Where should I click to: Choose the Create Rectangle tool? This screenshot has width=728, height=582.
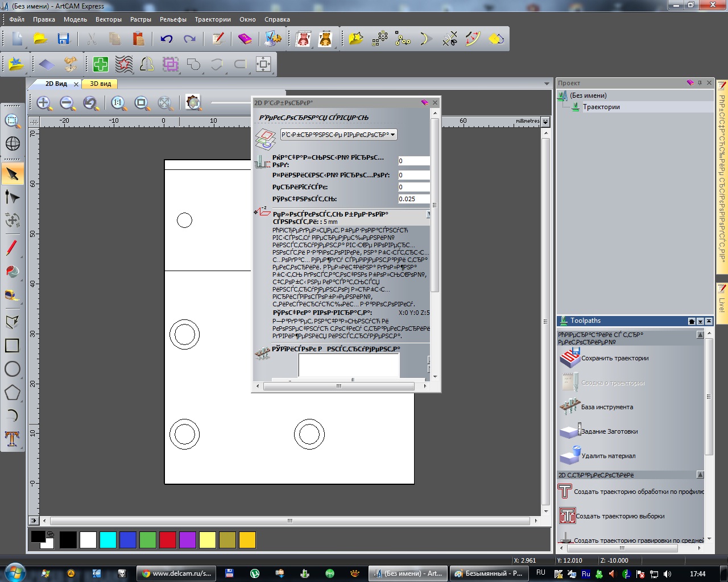12,346
